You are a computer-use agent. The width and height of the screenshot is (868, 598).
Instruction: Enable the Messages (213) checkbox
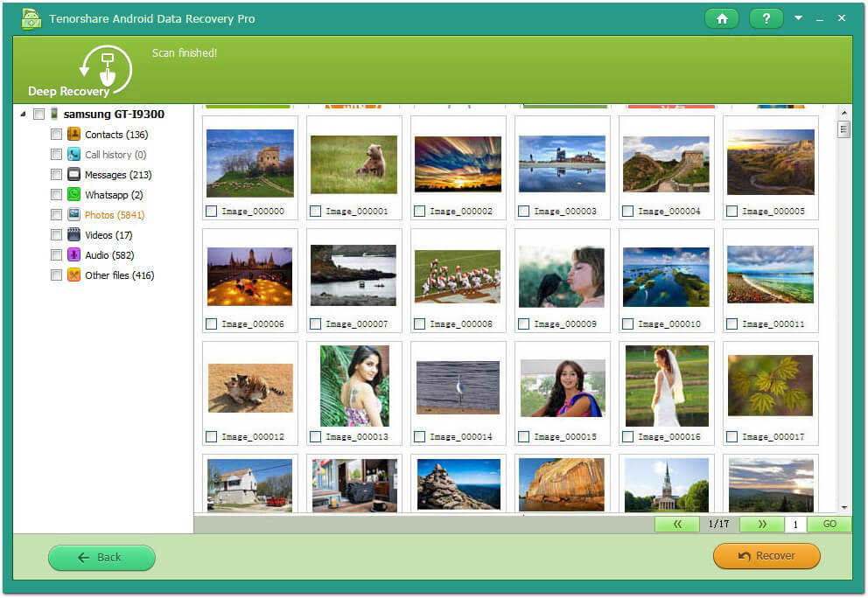coord(56,175)
